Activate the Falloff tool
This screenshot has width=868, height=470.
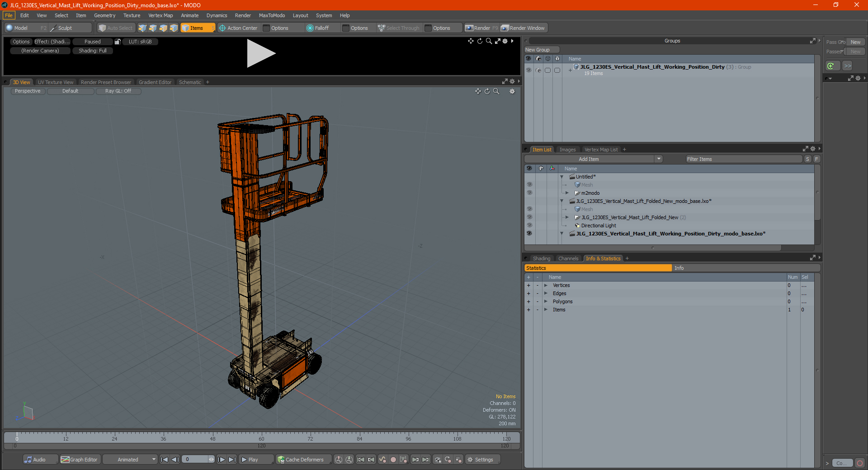coord(318,28)
